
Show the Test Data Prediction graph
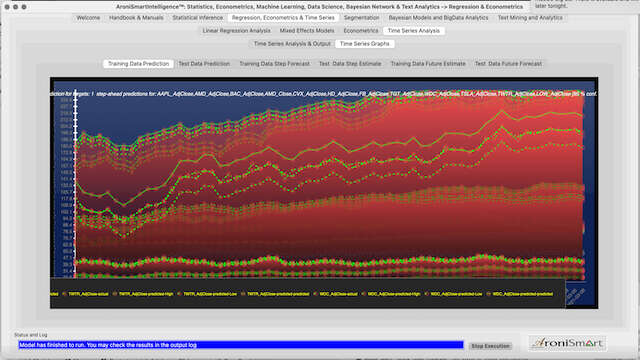tap(204, 64)
